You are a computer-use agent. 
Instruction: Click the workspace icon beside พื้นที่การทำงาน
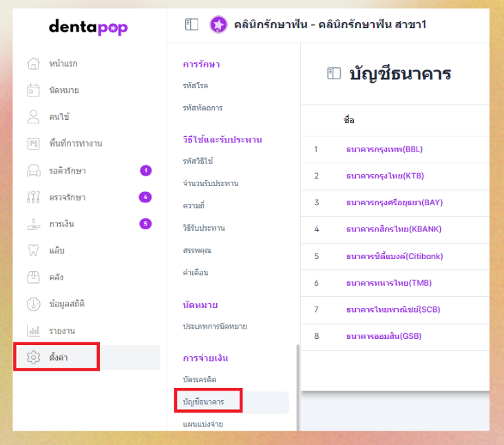tap(34, 143)
